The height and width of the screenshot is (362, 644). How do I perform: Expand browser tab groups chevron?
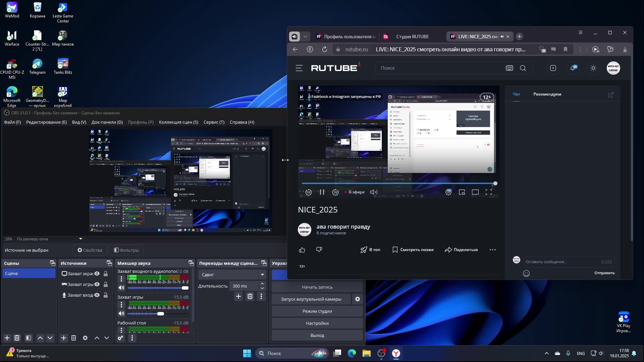click(x=305, y=37)
